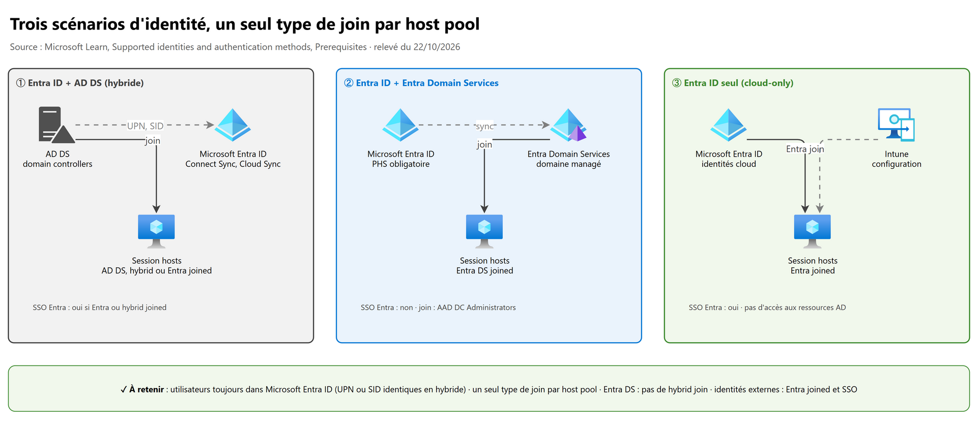Select the cloud-only 'Session hosts Entra joined' caption
Screen dimensions: 980x421
coord(813,266)
